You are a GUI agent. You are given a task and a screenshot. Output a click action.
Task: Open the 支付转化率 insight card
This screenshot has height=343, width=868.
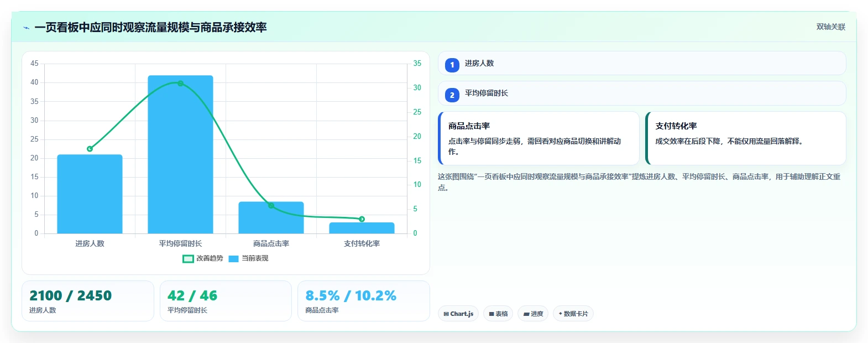745,138
